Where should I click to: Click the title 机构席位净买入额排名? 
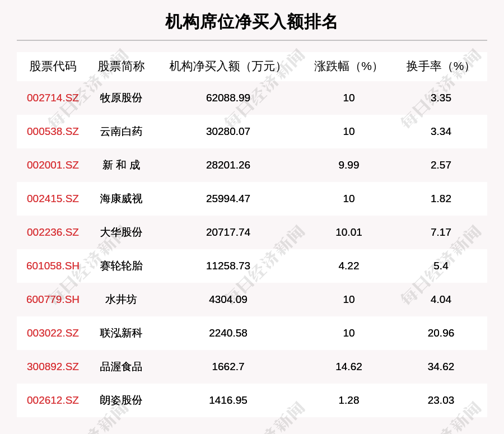coord(251,22)
